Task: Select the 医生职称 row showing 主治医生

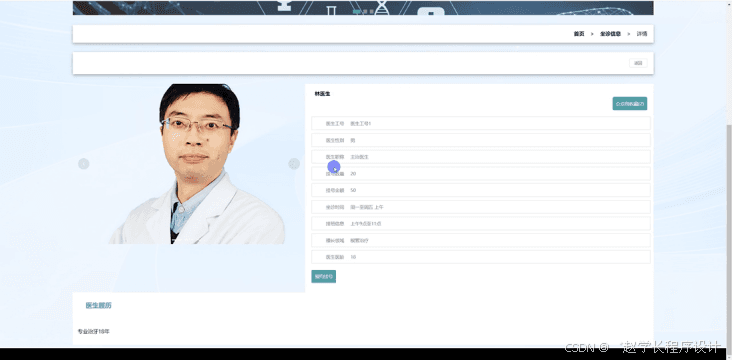Action: pyautogui.click(x=481, y=157)
